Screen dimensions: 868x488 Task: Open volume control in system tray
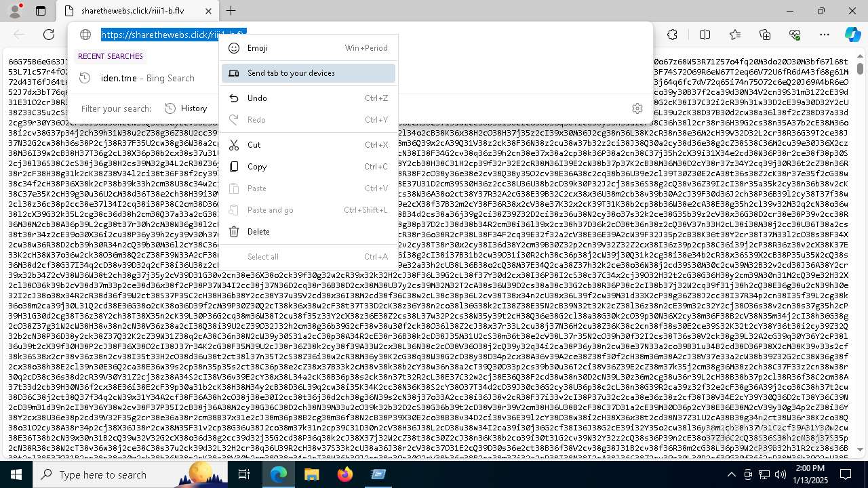click(x=781, y=474)
